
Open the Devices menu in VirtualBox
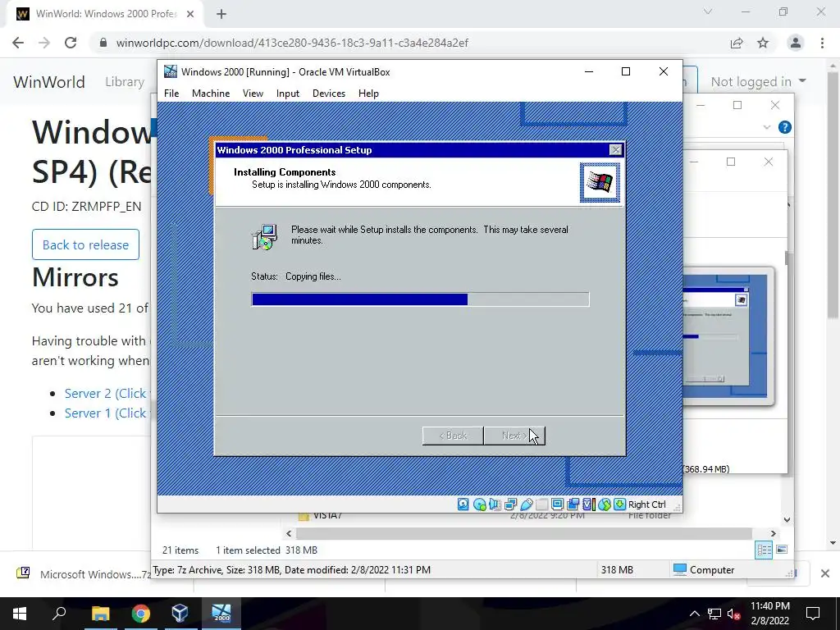(x=328, y=94)
